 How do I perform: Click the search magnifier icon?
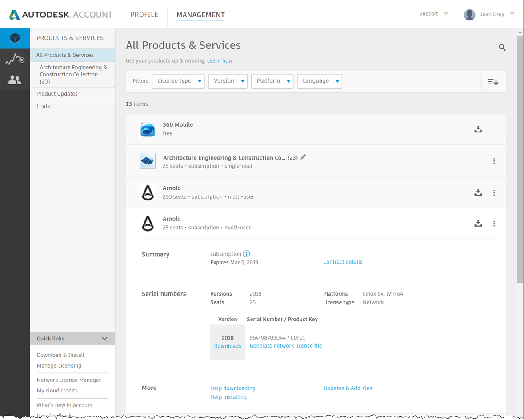tap(502, 48)
